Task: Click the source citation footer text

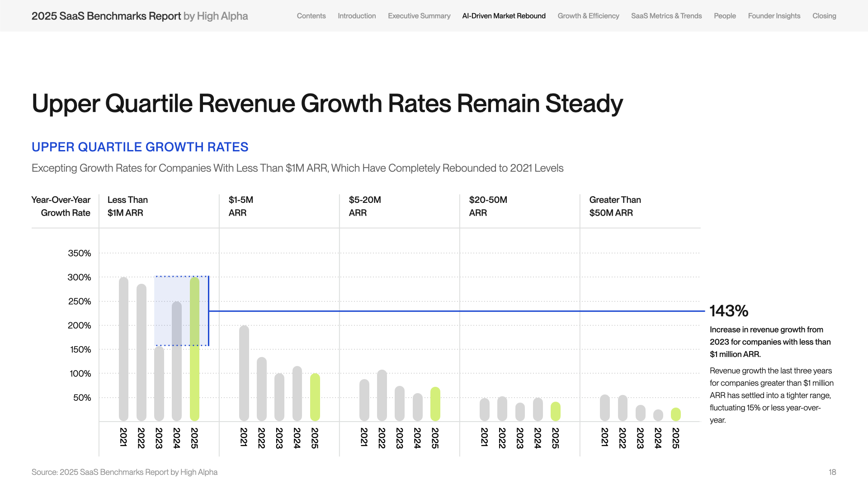Action: tap(124, 472)
